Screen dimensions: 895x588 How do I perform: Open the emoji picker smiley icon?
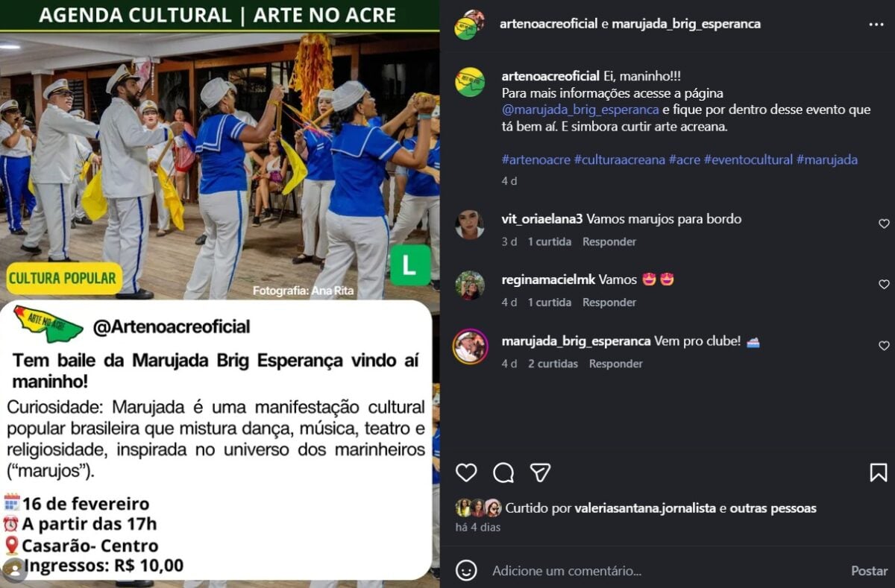click(x=466, y=571)
